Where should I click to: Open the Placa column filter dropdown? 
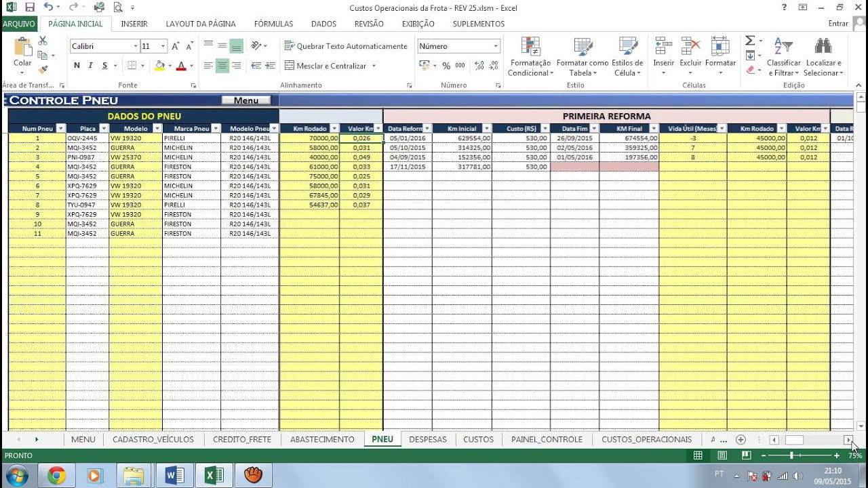(x=103, y=128)
